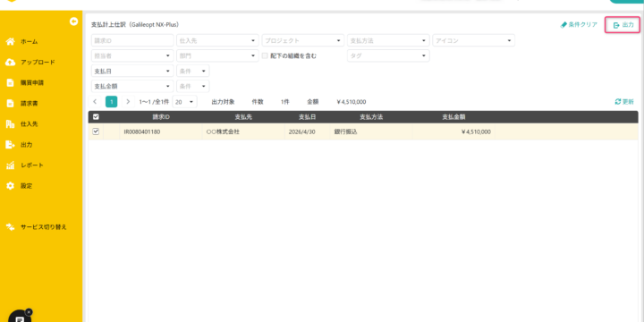Viewport: 644px width, 322px height.
Task: Open the 条件 dropdown next to 支払日
Action: pyautogui.click(x=192, y=71)
